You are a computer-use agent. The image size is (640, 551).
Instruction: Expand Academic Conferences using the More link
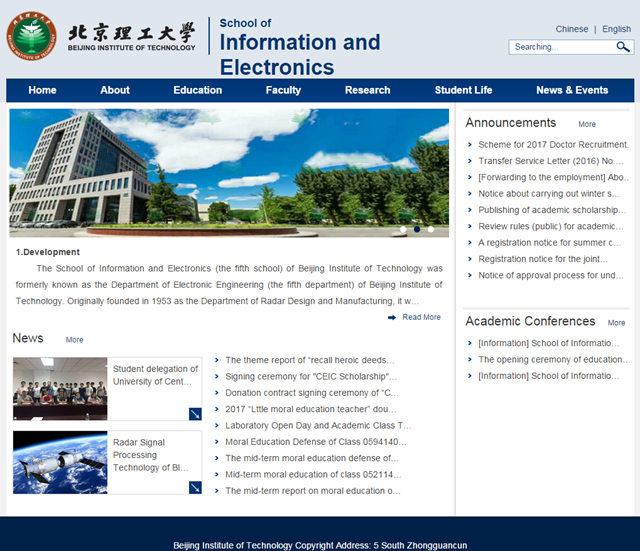point(616,323)
